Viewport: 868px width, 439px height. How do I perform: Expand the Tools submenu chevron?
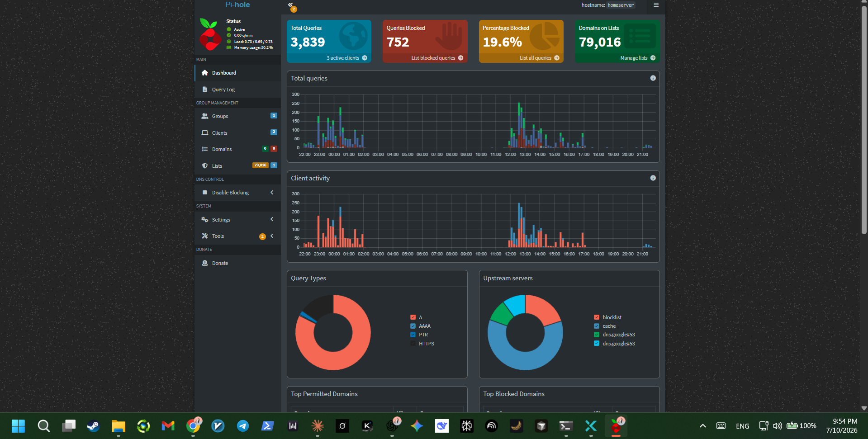[272, 236]
